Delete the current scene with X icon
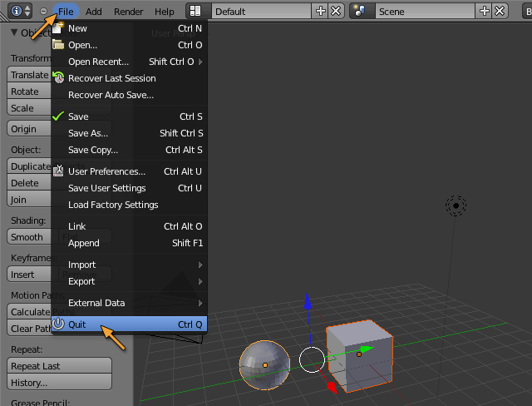This screenshot has width=532, height=406. (x=500, y=12)
